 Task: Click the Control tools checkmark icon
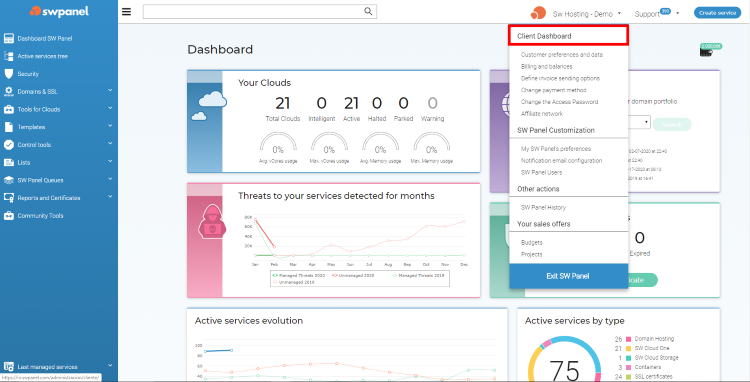9,144
